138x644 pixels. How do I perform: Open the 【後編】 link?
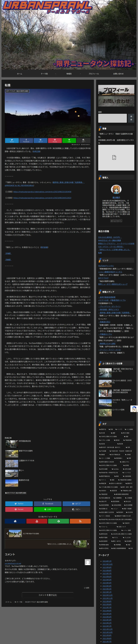[x=8, y=260]
